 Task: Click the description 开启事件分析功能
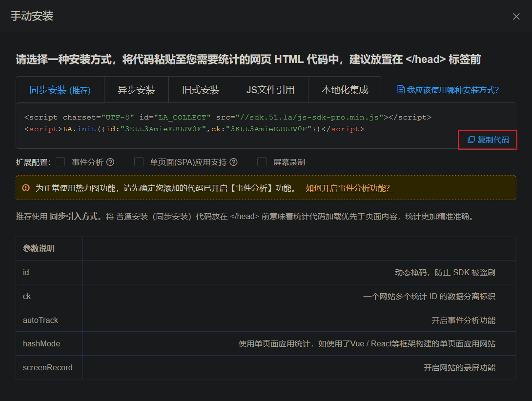tap(464, 320)
